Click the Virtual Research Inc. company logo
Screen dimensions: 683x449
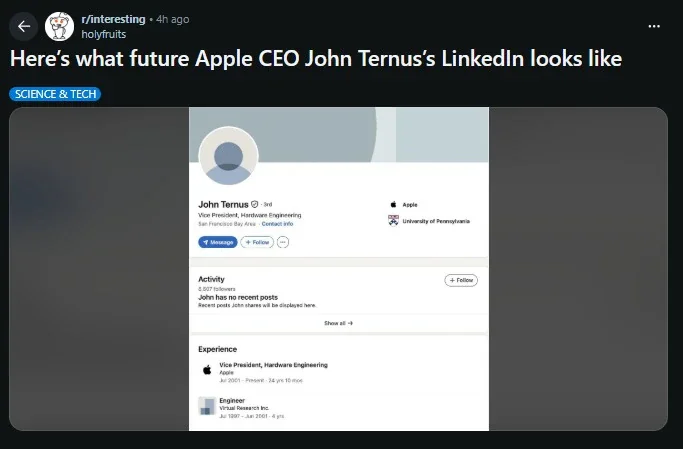(x=206, y=405)
